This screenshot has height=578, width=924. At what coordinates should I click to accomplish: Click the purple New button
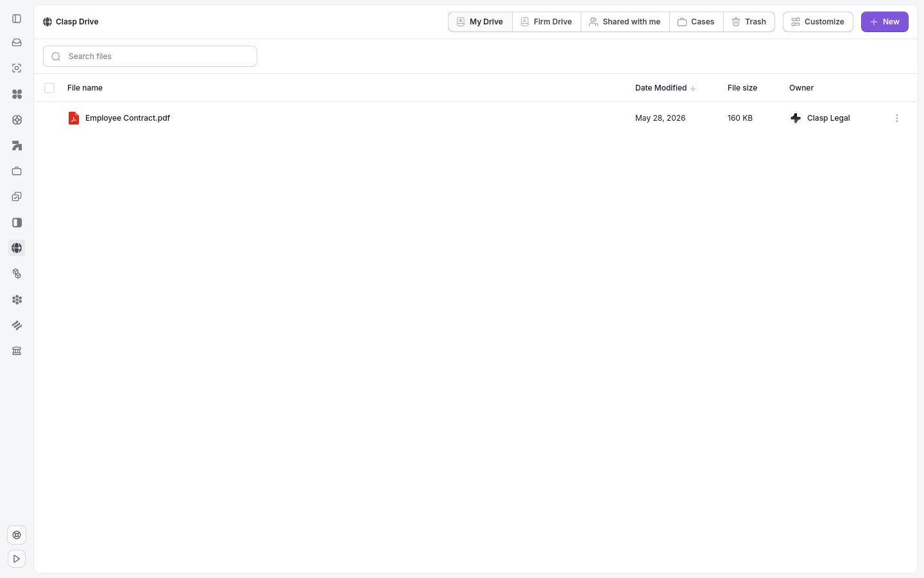click(885, 22)
